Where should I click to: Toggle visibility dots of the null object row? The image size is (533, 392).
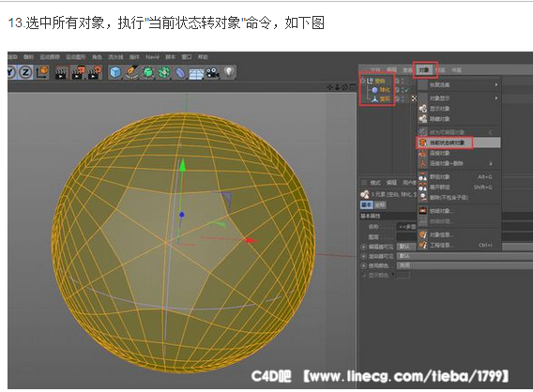403,81
